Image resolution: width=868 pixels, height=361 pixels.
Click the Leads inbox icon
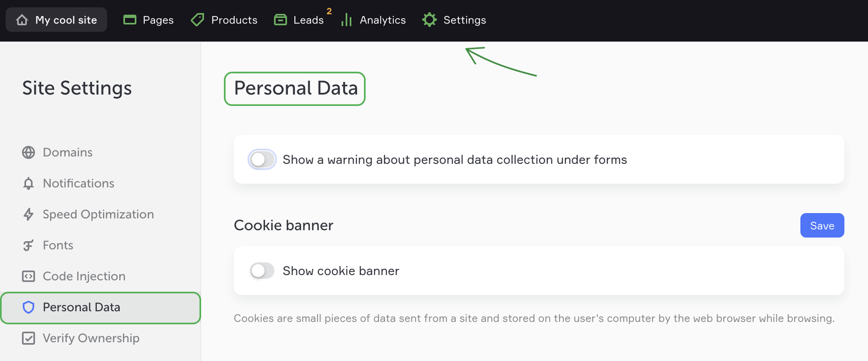(x=280, y=20)
